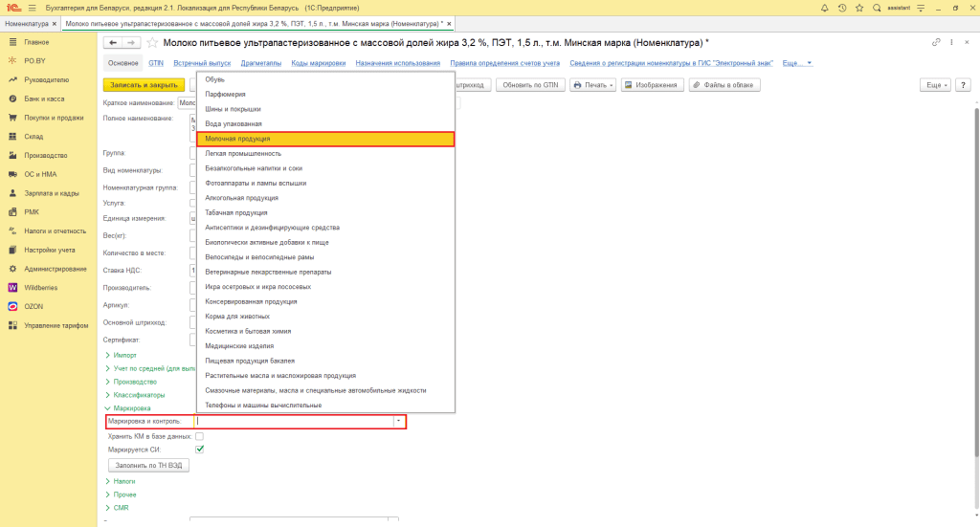Open the OZON sidebar section

click(33, 306)
